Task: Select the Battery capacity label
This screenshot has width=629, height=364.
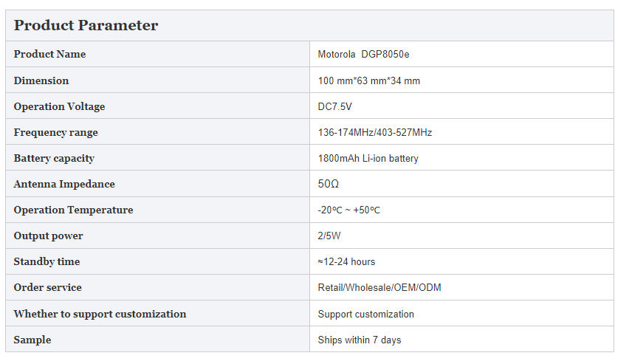Action: pyautogui.click(x=54, y=158)
